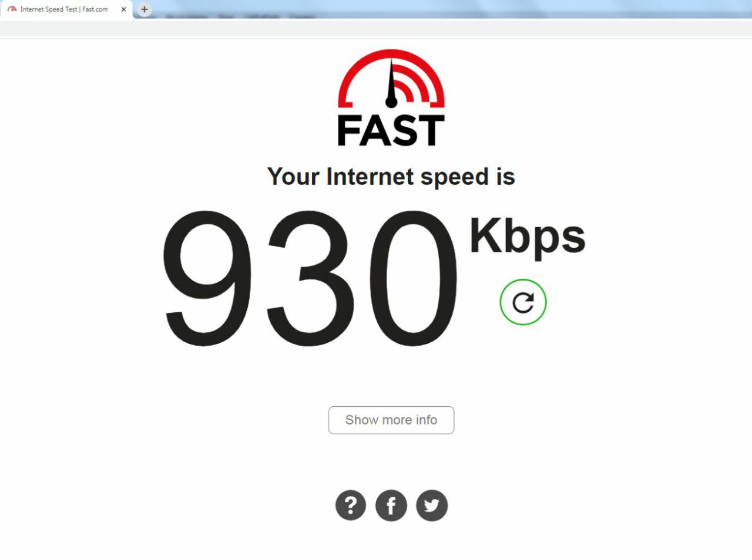This screenshot has width=752, height=560.
Task: Click the "Your Internet speed is" heading
Action: 391,177
